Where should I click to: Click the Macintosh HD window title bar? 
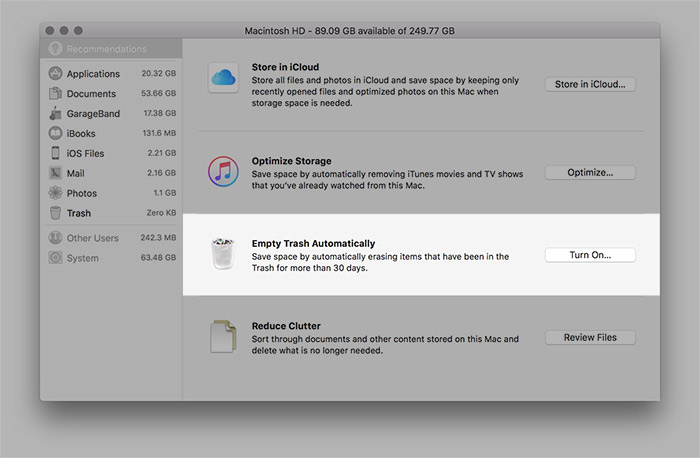click(x=350, y=31)
